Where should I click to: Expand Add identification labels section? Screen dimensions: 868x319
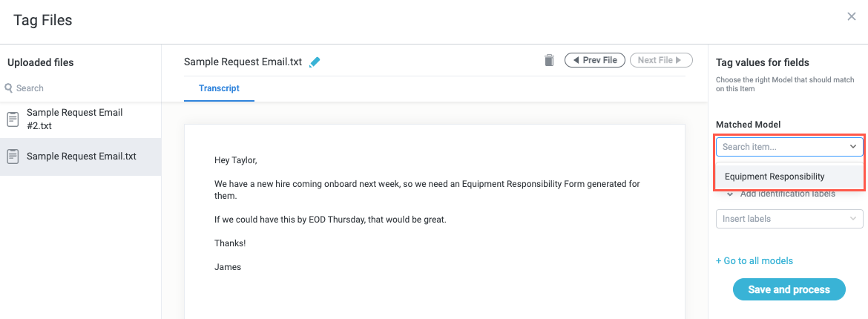730,194
